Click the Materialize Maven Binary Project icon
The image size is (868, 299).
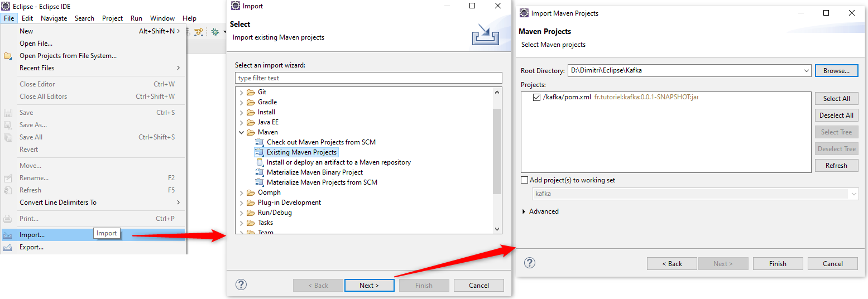259,172
